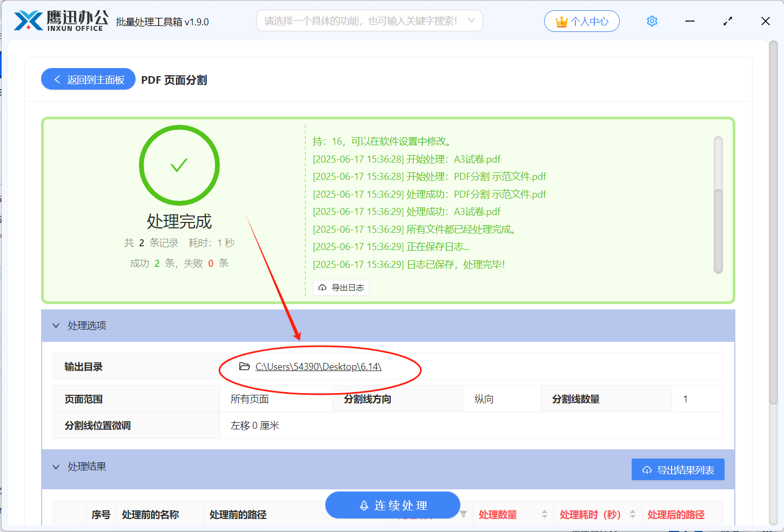Click the export icon on 导出日志
This screenshot has width=784, height=532.
pyautogui.click(x=323, y=288)
